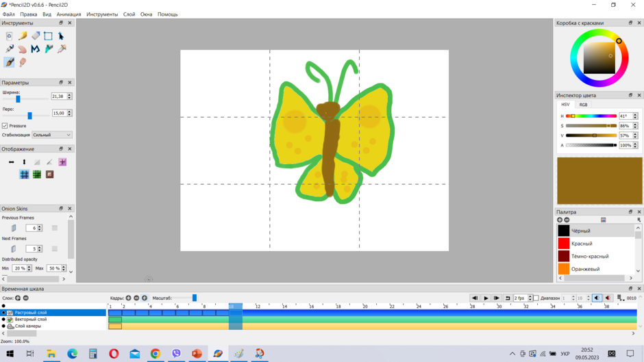The image size is (644, 362).
Task: Add a color to the palette
Action: click(x=560, y=220)
